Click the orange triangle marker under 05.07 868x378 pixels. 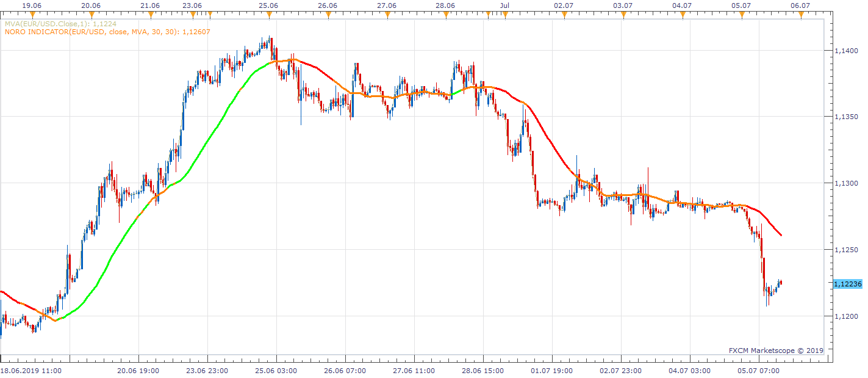(742, 13)
